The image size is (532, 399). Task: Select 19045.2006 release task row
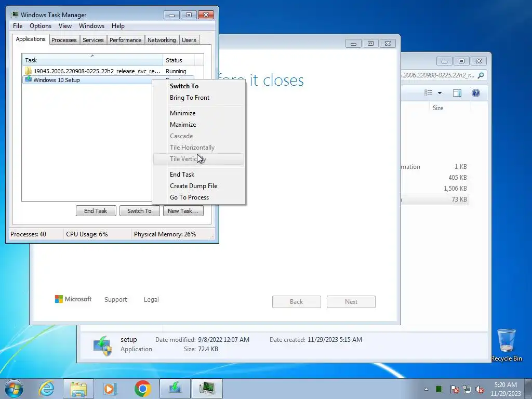tap(108, 71)
